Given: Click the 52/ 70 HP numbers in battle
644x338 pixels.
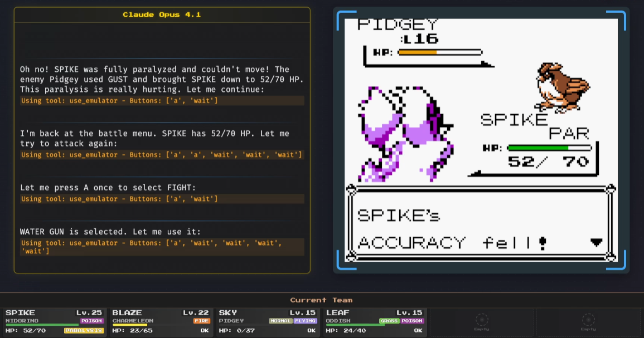Looking at the screenshot, I should coord(549,161).
